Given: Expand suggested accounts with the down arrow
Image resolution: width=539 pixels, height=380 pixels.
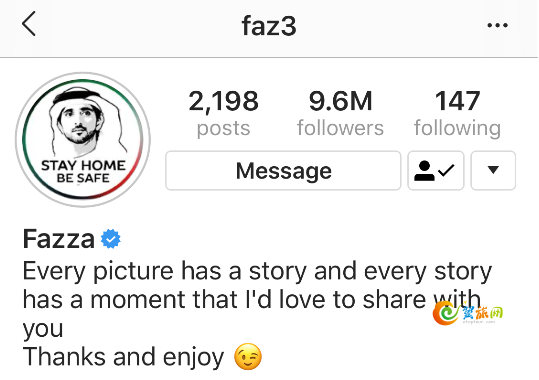Looking at the screenshot, I should (493, 170).
